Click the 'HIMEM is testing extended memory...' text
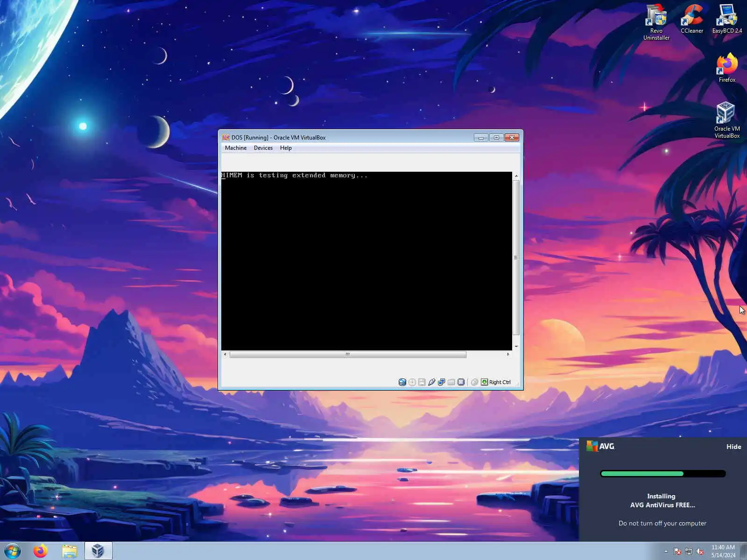Screen dimensions: 747x560 coord(295,175)
